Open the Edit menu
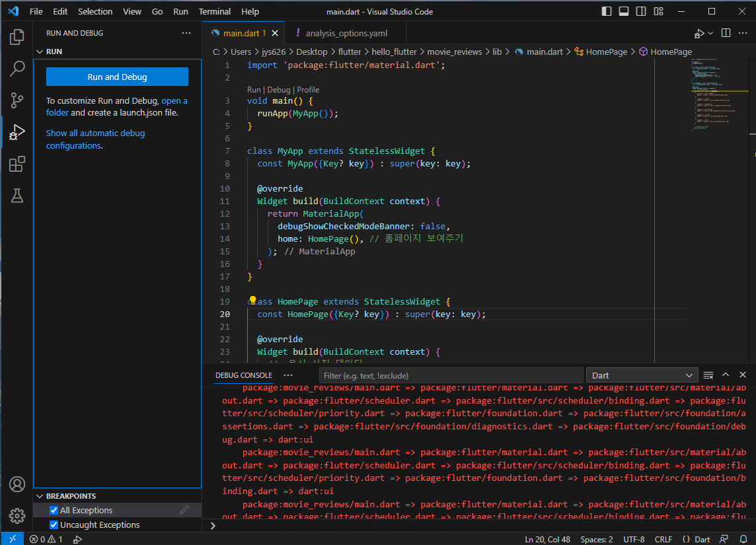Viewport: 756px width, 545px height. pyautogui.click(x=60, y=12)
